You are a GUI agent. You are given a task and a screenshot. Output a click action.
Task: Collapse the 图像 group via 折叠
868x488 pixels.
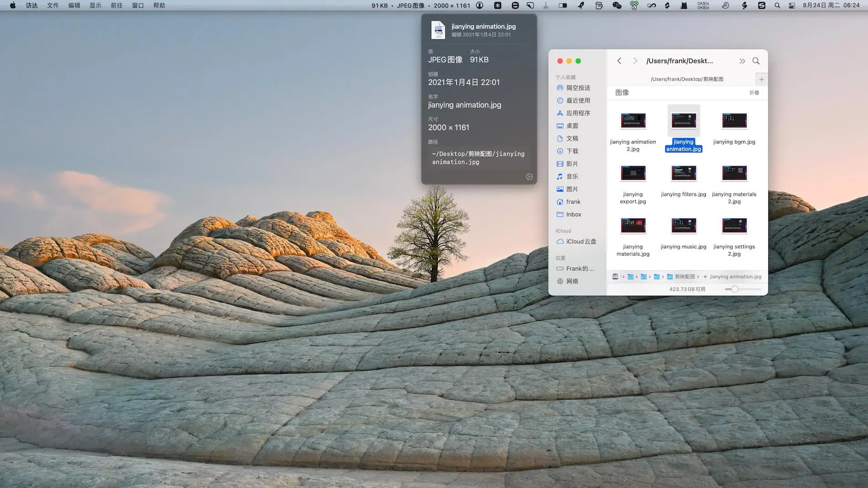(x=754, y=93)
